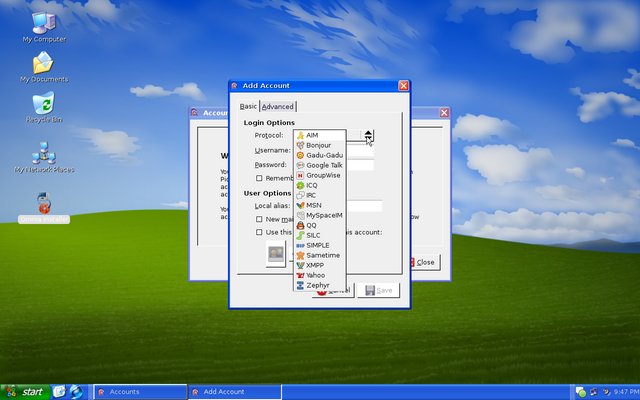
Task: Switch to Accounts taskbar button
Action: pos(140,392)
